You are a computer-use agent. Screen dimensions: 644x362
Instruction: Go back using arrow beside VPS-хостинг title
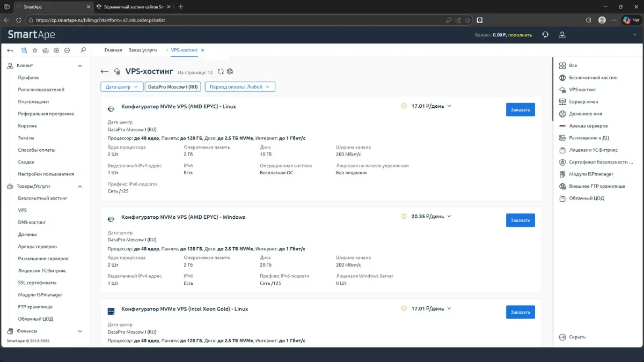point(104,71)
